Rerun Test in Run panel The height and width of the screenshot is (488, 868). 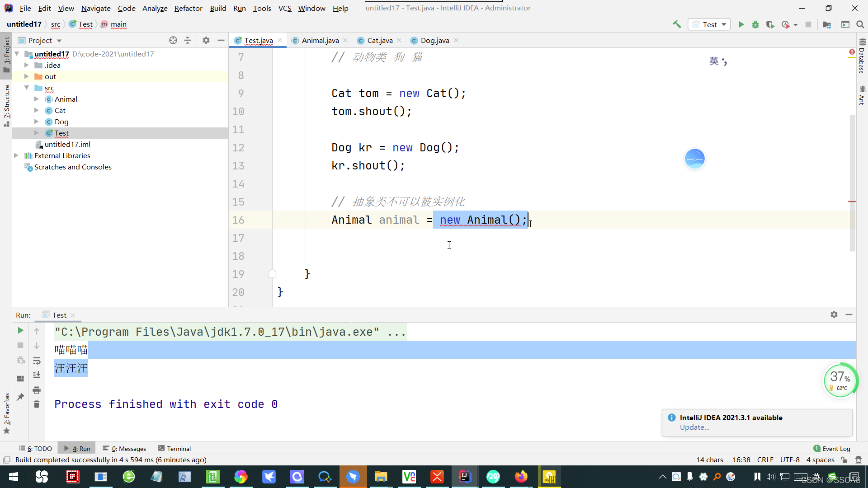[x=20, y=331]
